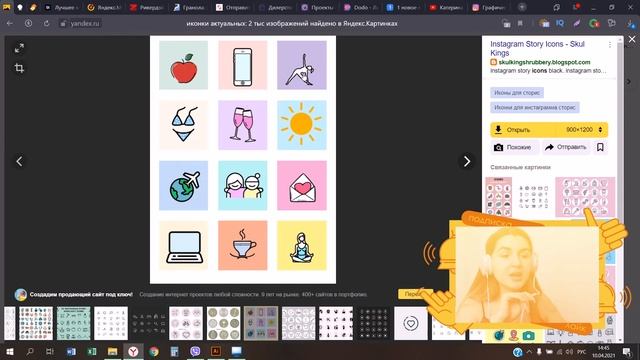Open Google Chrome from the taskbar
The image size is (640, 360).
point(154,351)
